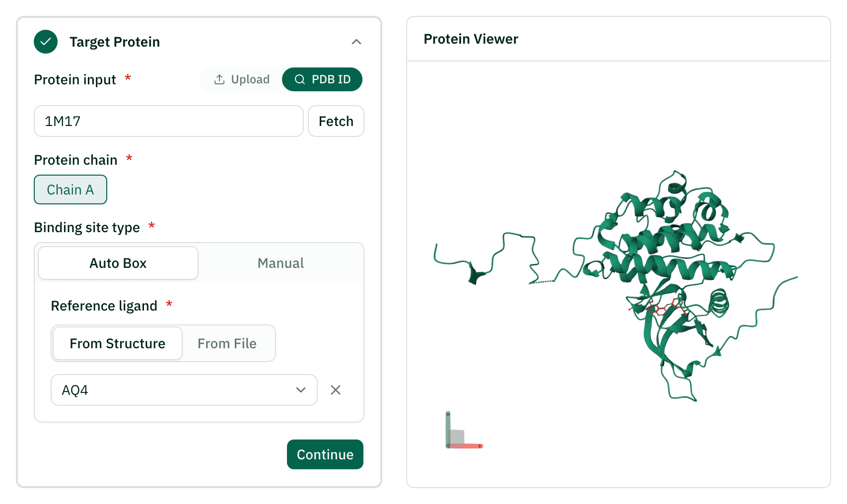Click the upload arrow icon
The height and width of the screenshot is (504, 847).
219,79
